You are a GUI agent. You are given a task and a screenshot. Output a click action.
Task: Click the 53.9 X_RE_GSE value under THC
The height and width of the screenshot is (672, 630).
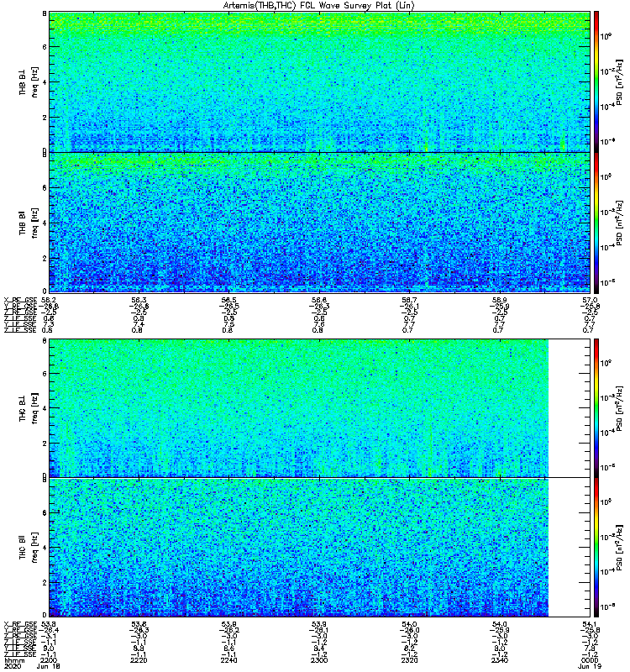coord(319,624)
